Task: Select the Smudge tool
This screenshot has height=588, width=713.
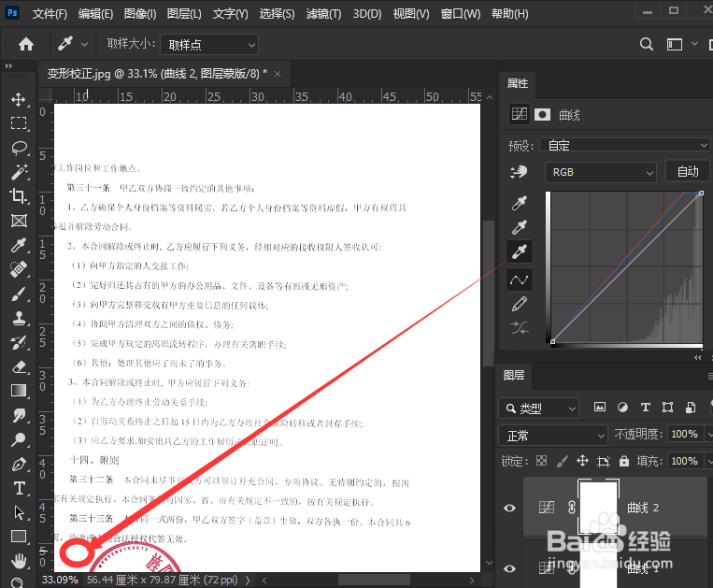Action: pyautogui.click(x=19, y=415)
